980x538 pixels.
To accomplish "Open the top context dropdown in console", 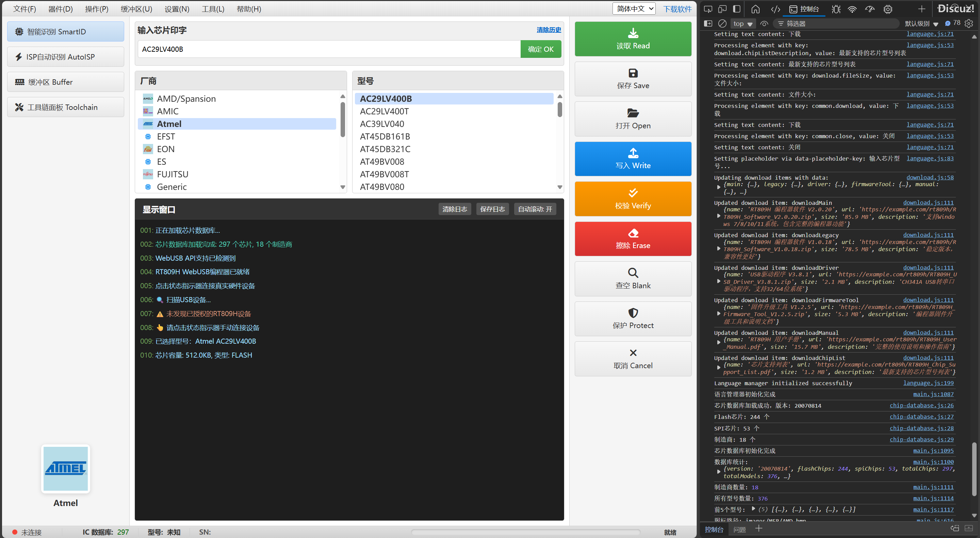I will [742, 23].
